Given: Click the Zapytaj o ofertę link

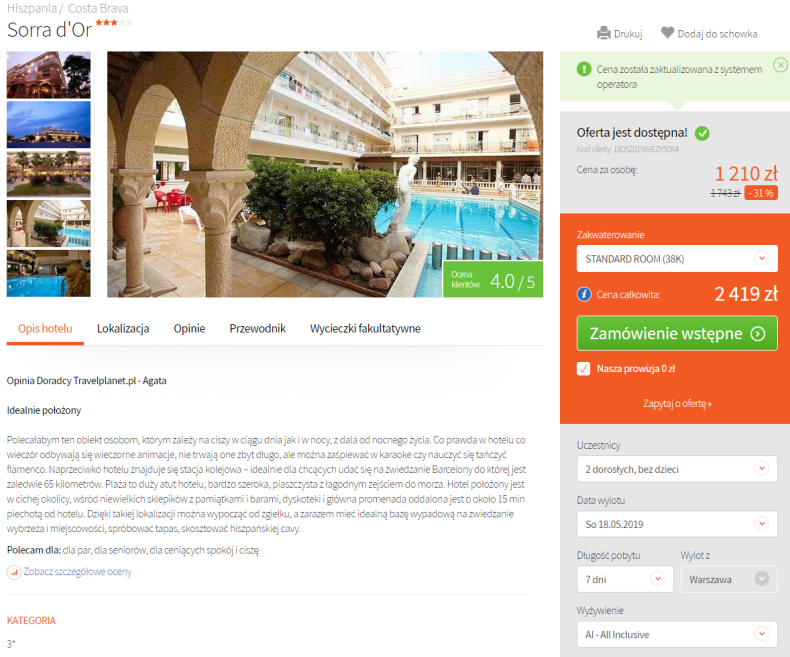Looking at the screenshot, I should coord(677,404).
